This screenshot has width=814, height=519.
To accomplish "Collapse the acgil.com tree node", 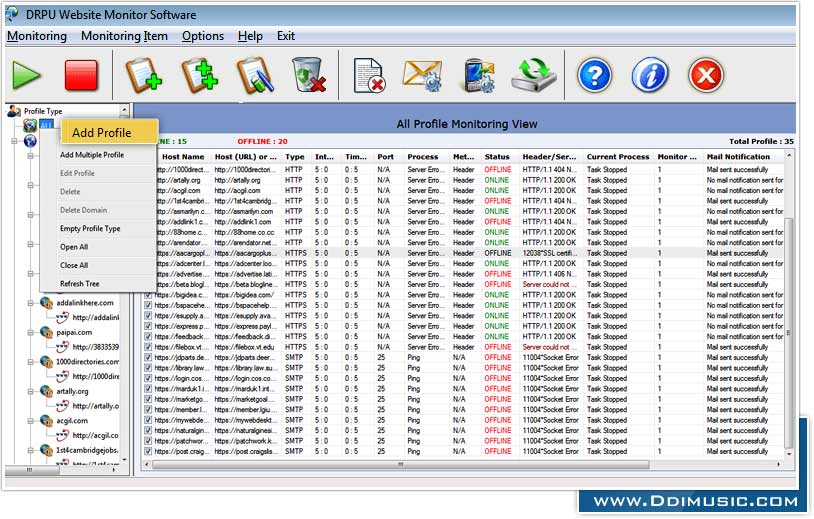I will point(30,421).
